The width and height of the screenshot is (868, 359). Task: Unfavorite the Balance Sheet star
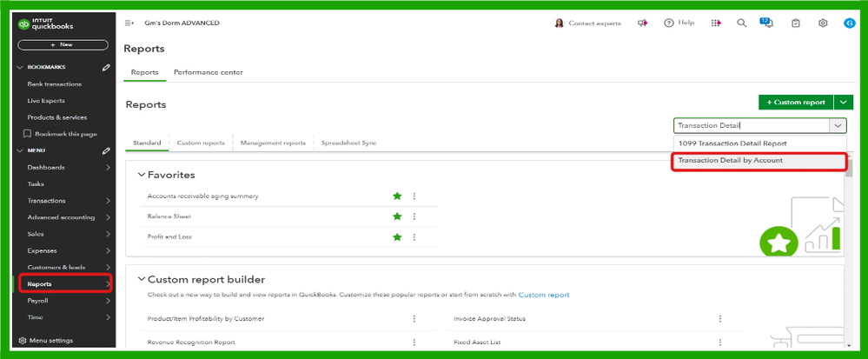coord(397,216)
